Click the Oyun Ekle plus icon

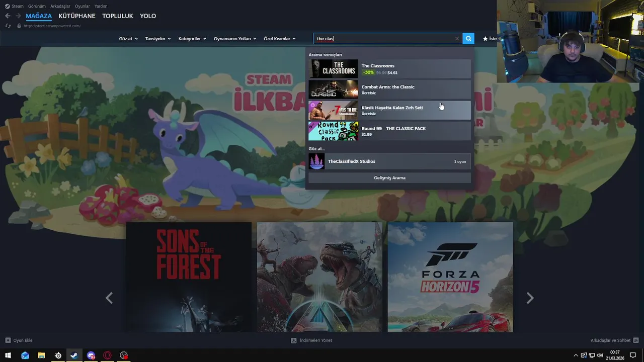coord(8,340)
